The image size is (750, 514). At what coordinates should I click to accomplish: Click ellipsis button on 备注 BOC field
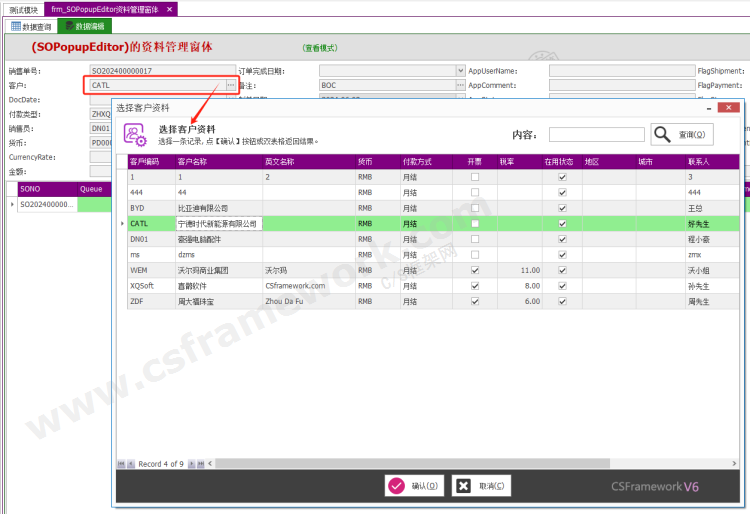tap(459, 86)
